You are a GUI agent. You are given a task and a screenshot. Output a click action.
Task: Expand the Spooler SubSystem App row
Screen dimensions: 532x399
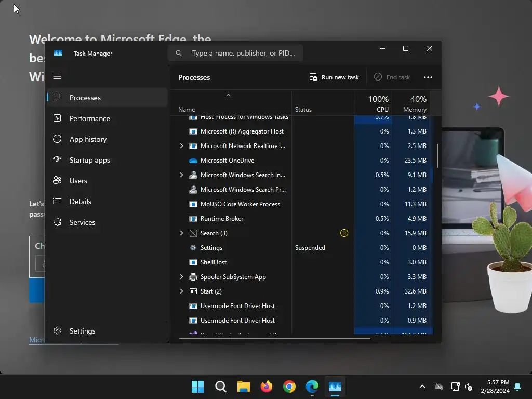click(181, 277)
